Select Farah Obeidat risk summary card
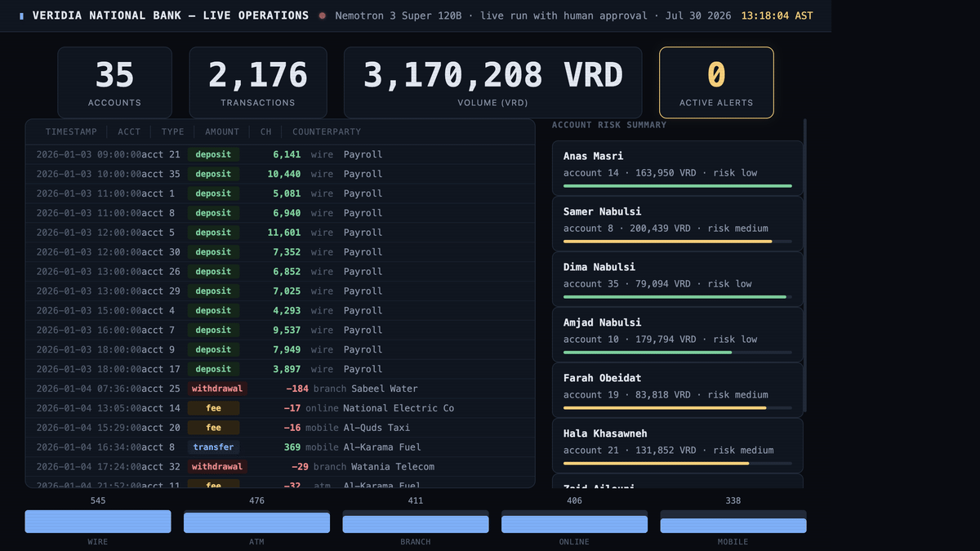Viewport: 980px width, 551px height. (678, 390)
